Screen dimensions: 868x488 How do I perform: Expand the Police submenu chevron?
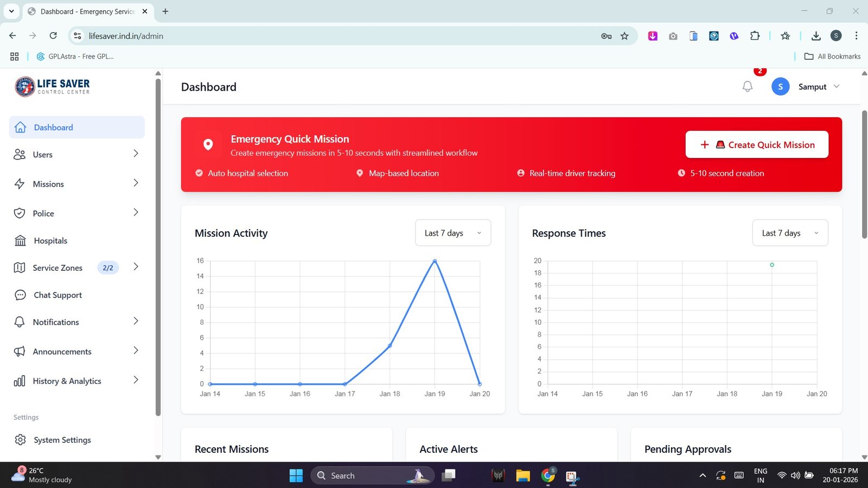tap(136, 212)
